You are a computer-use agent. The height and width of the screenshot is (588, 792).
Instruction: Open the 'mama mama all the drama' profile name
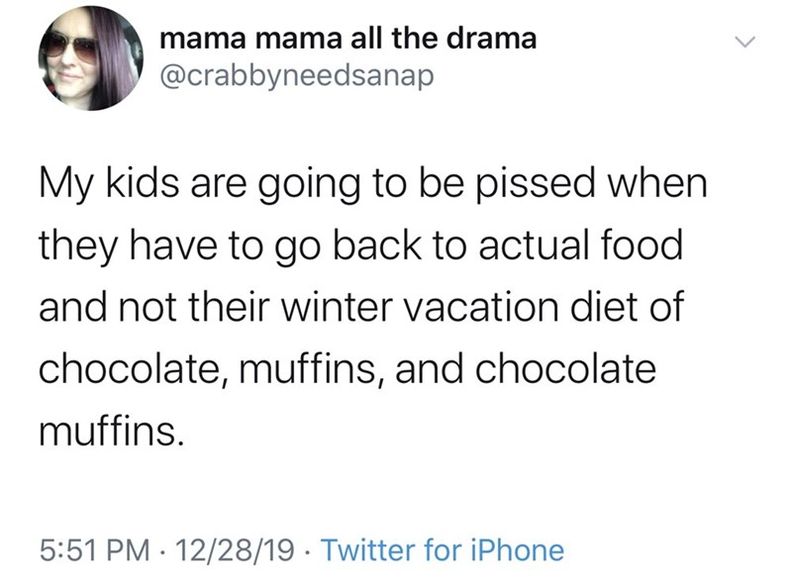348,39
